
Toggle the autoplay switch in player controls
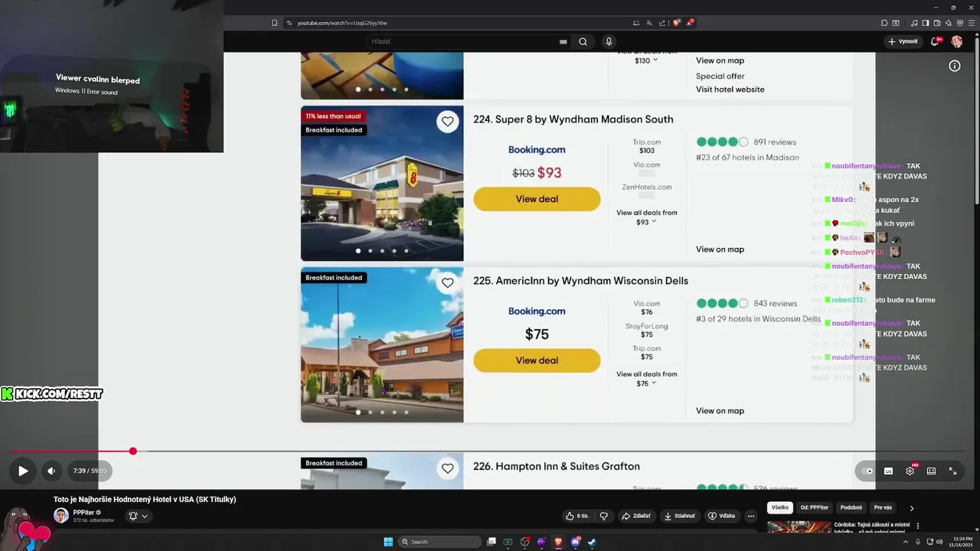[867, 471]
